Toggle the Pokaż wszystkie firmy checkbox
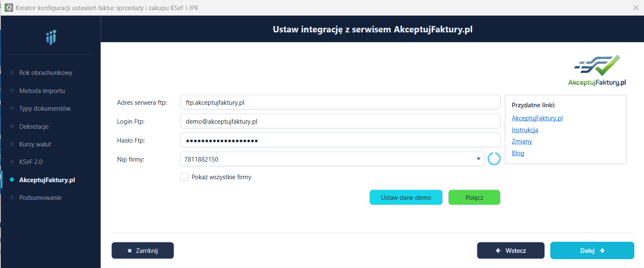 (184, 177)
